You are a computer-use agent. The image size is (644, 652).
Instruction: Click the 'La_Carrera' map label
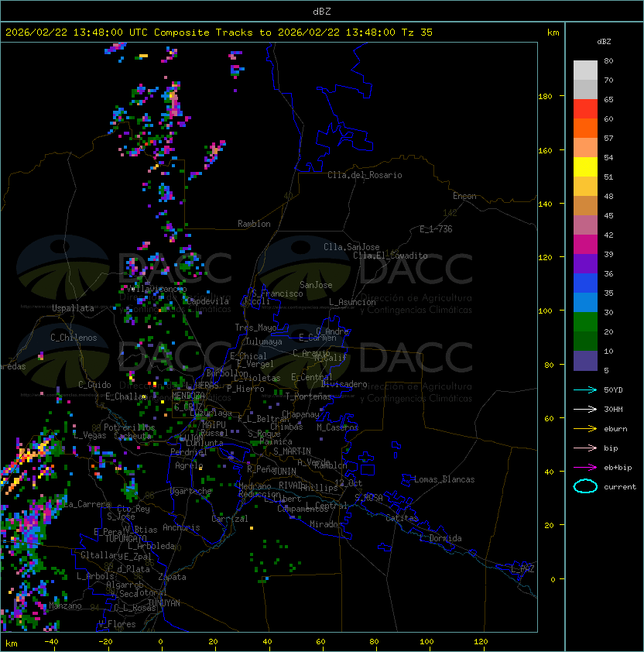[x=87, y=504]
